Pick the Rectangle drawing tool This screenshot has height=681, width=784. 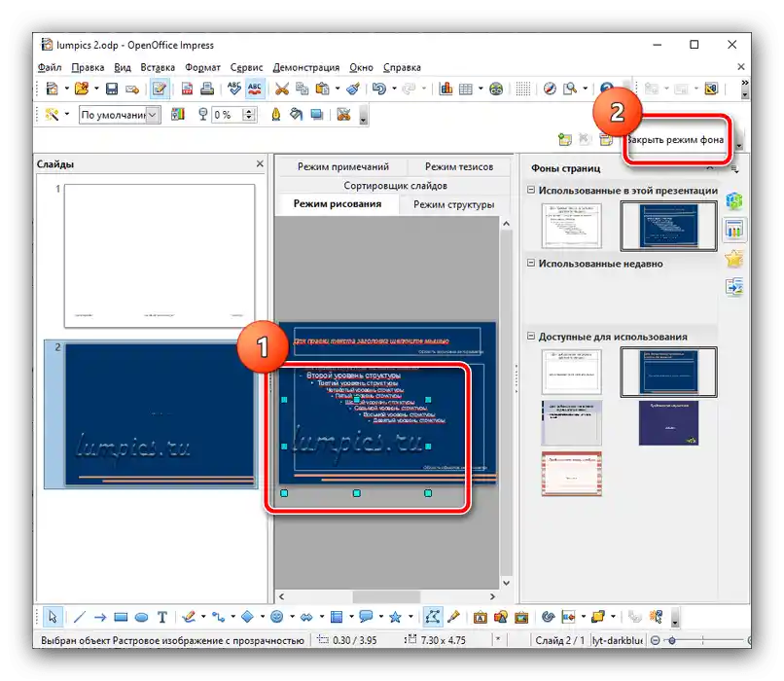[x=121, y=616]
